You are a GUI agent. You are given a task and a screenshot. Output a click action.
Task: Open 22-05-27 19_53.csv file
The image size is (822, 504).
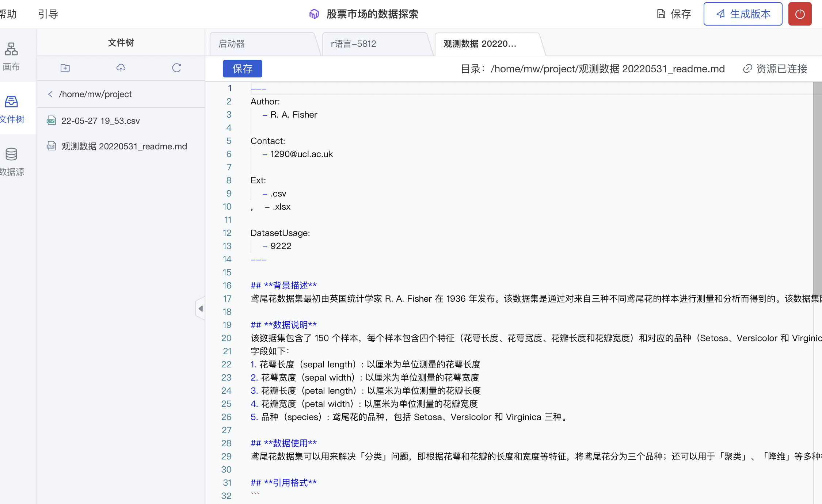[100, 121]
